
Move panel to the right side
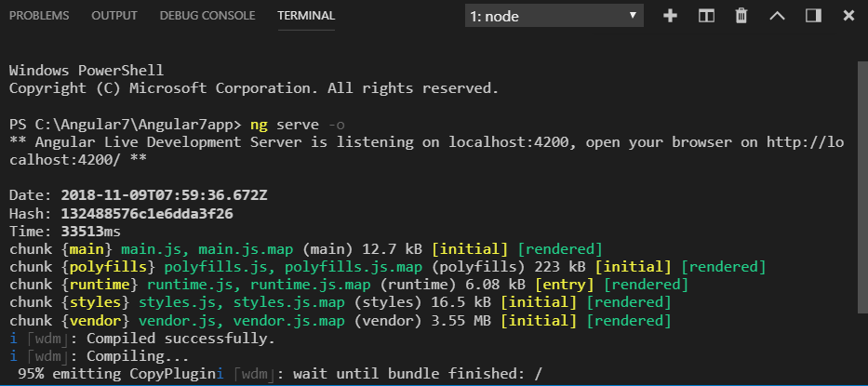(x=813, y=16)
